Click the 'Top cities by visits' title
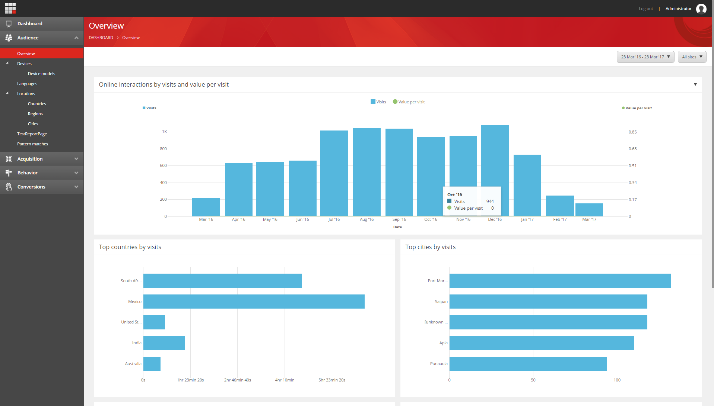Screen dimensions: 714x406 (x=431, y=247)
